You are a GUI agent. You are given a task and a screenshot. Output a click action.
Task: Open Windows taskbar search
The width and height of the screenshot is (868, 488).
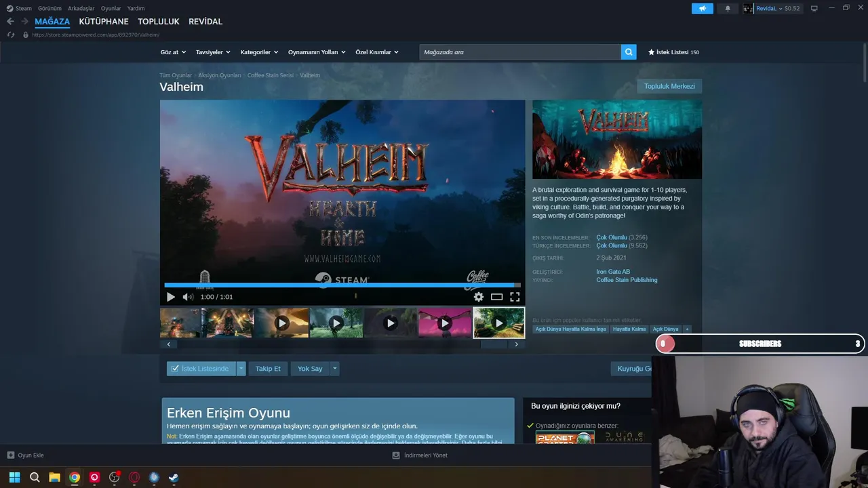pyautogui.click(x=35, y=477)
